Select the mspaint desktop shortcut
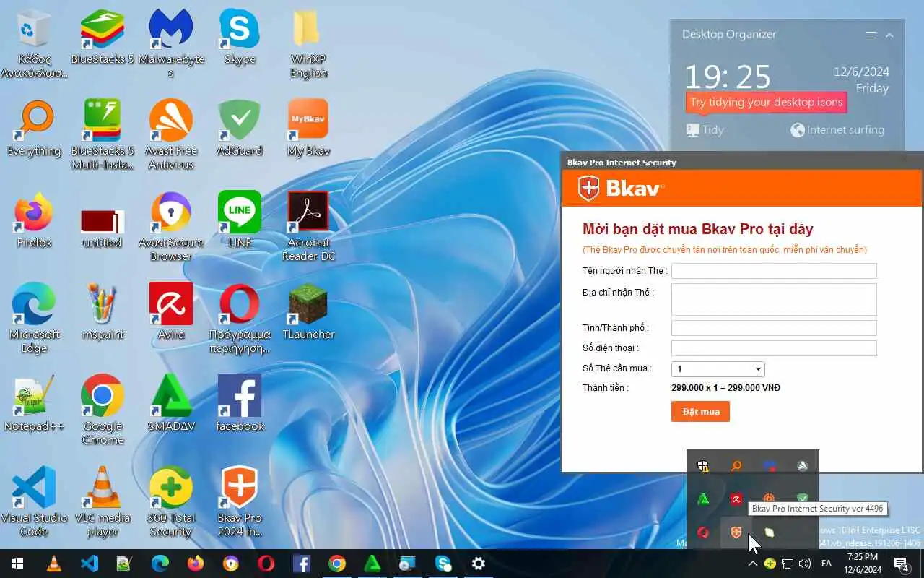The width and height of the screenshot is (924, 578). click(103, 312)
